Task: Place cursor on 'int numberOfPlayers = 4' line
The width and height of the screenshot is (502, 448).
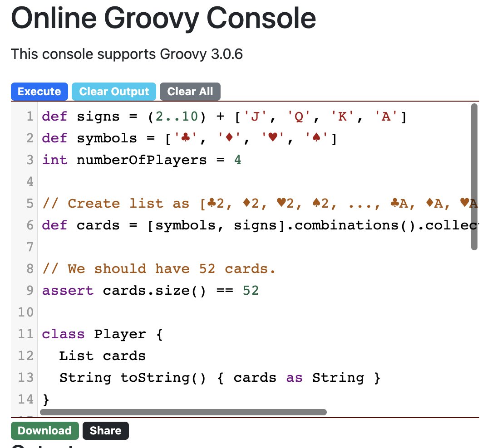Action: coord(142,160)
